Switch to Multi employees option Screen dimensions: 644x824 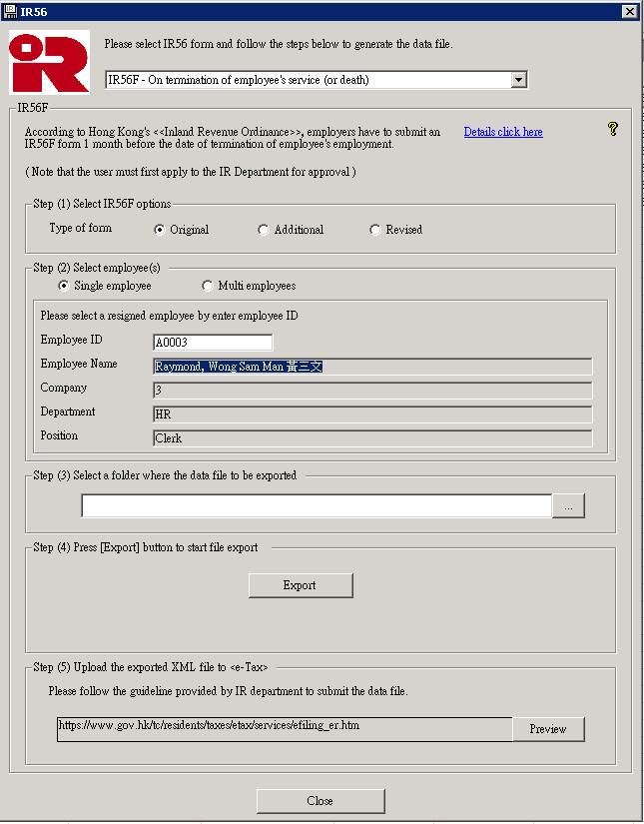click(208, 286)
